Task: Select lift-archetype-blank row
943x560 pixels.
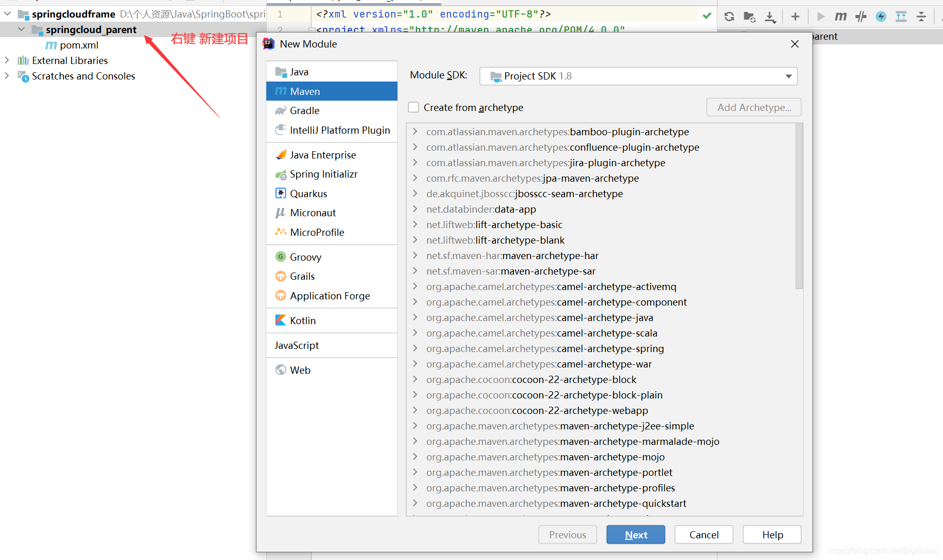Action: click(601, 240)
